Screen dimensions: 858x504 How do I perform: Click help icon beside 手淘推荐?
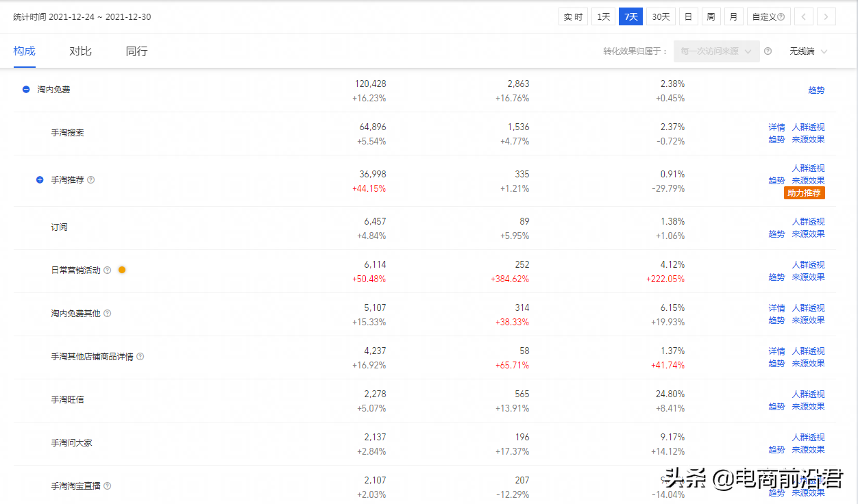pyautogui.click(x=91, y=180)
